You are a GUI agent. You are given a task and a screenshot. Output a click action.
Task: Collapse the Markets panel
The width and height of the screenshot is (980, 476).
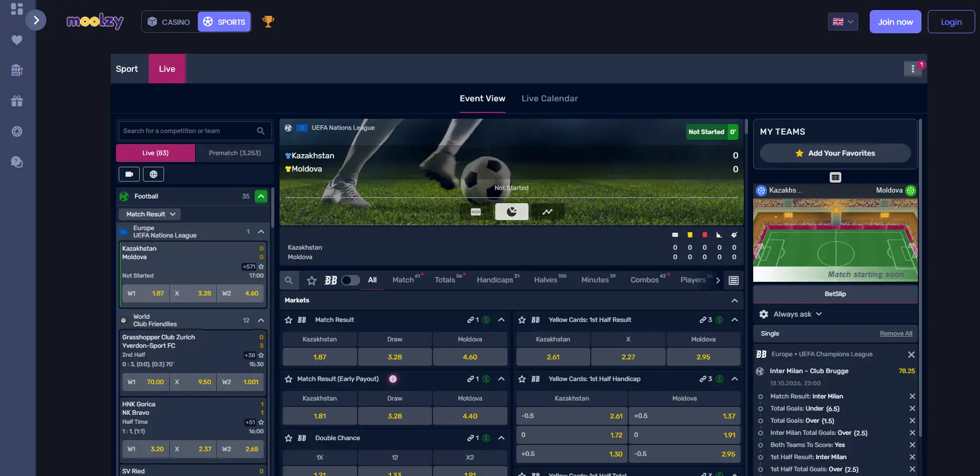tap(735, 300)
